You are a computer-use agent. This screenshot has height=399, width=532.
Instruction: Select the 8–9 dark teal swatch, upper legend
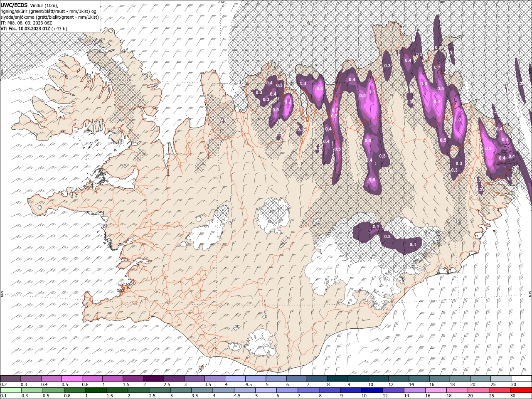(337, 379)
